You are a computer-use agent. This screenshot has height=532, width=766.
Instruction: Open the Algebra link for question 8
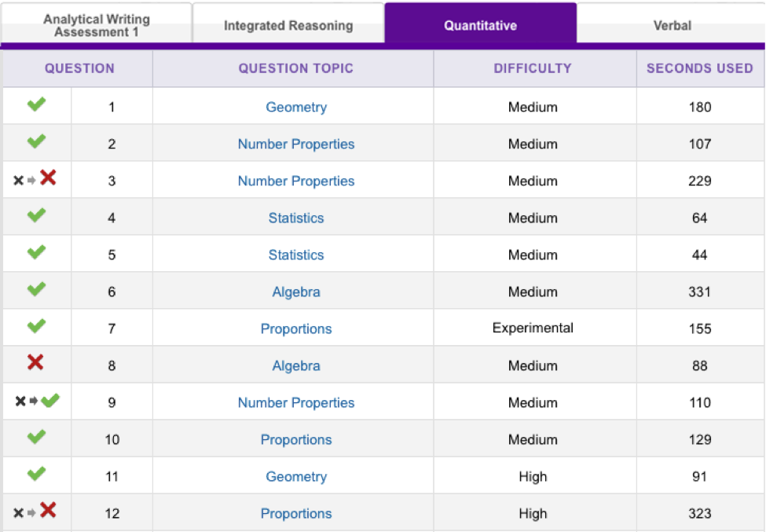296,365
